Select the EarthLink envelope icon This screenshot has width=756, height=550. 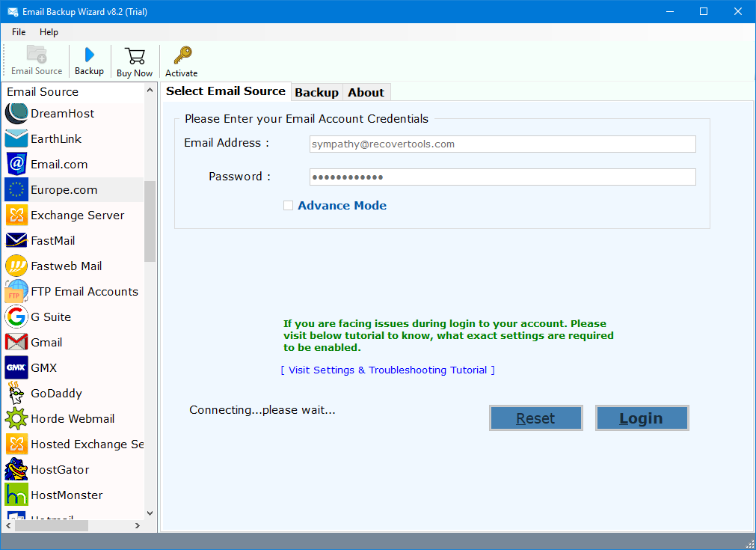click(x=16, y=139)
